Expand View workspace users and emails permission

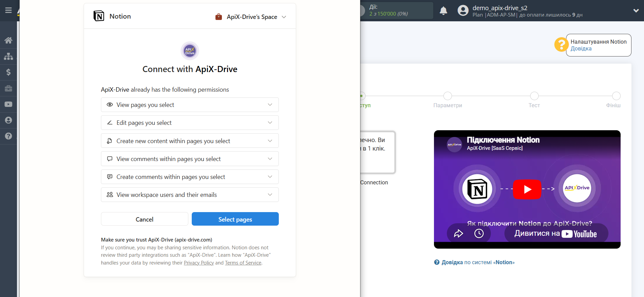point(190,195)
